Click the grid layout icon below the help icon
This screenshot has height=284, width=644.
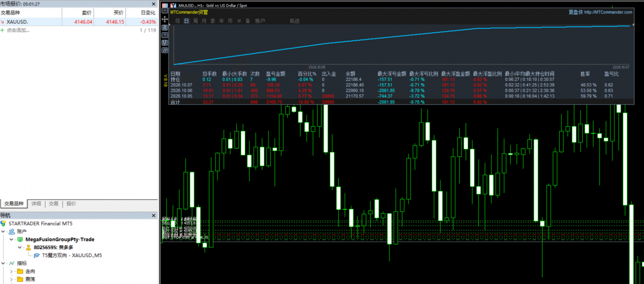(x=165, y=43)
